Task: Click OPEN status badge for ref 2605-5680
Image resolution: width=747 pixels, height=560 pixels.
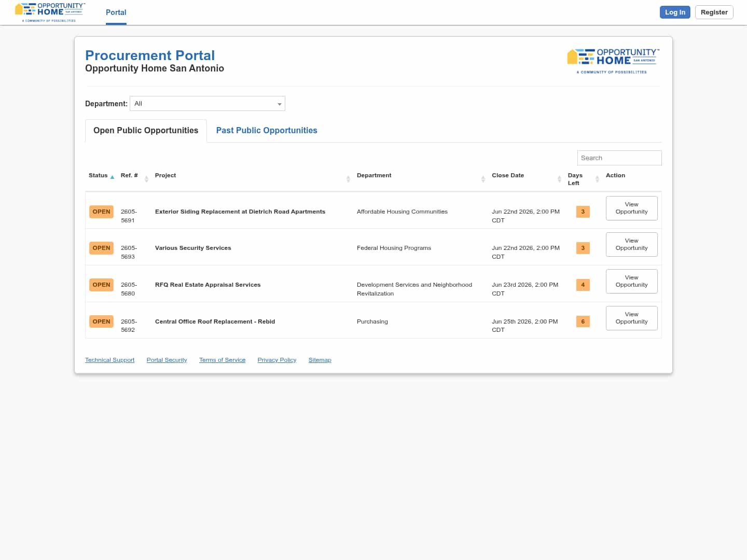Action: (101, 285)
